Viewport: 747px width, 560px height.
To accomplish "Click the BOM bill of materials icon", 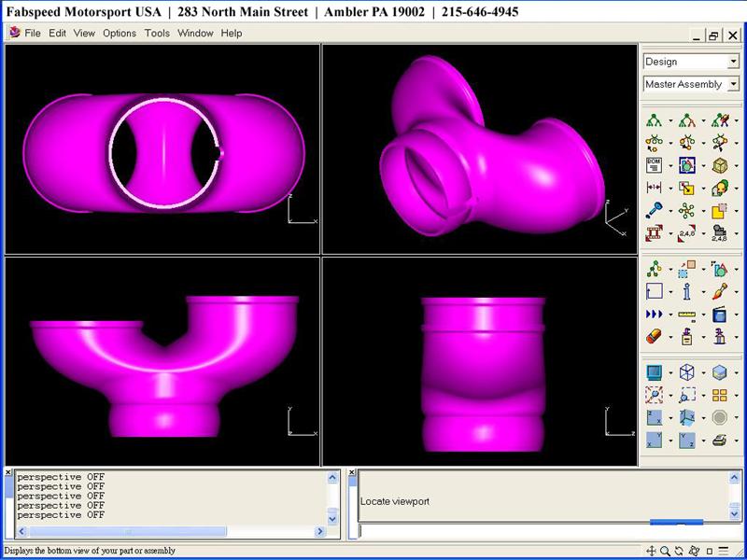I will click(x=654, y=165).
